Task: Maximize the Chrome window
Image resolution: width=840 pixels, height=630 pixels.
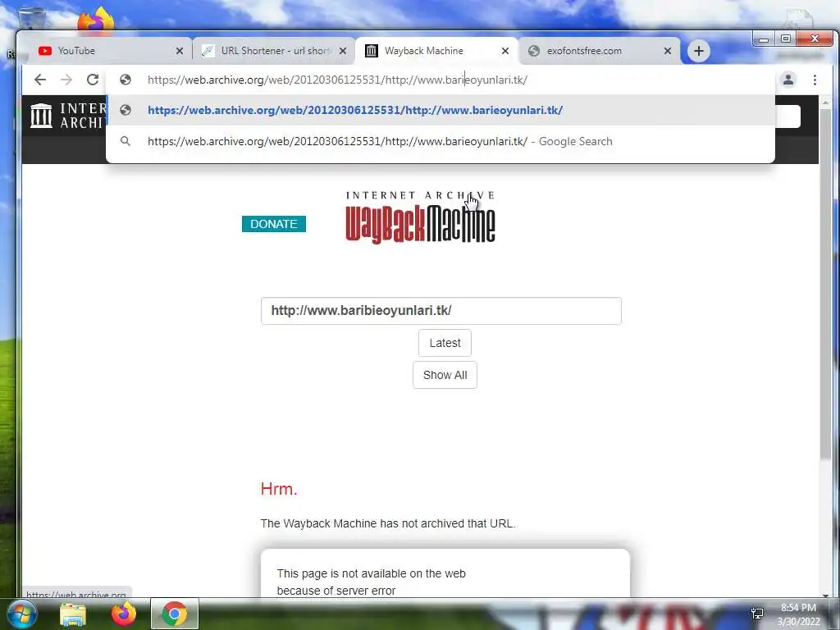Action: coord(785,39)
